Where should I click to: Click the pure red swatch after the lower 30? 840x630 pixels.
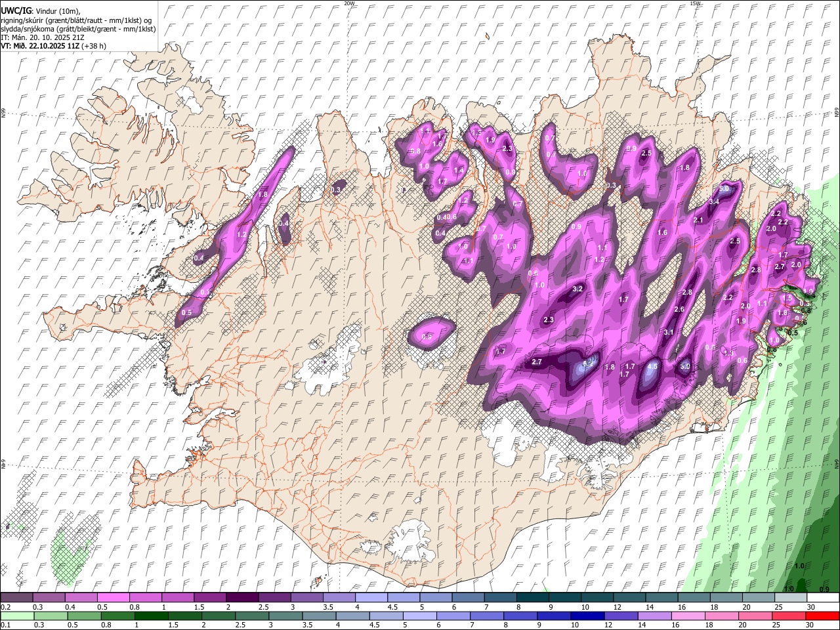[823, 616]
